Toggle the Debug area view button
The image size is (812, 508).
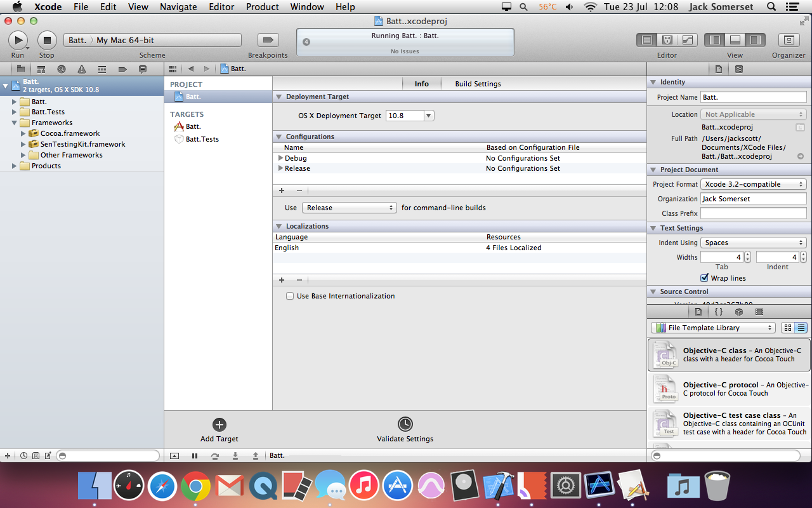pyautogui.click(x=735, y=40)
